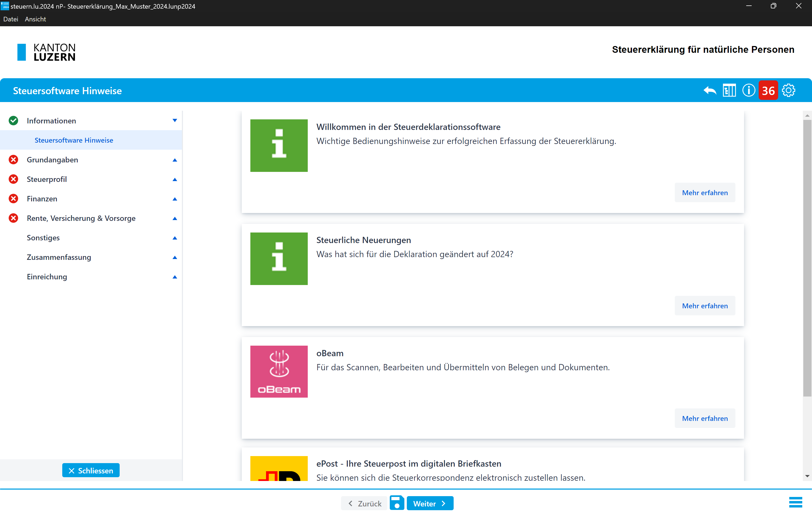Expand the Einreichung section arrow
The width and height of the screenshot is (812, 514).
pos(175,277)
